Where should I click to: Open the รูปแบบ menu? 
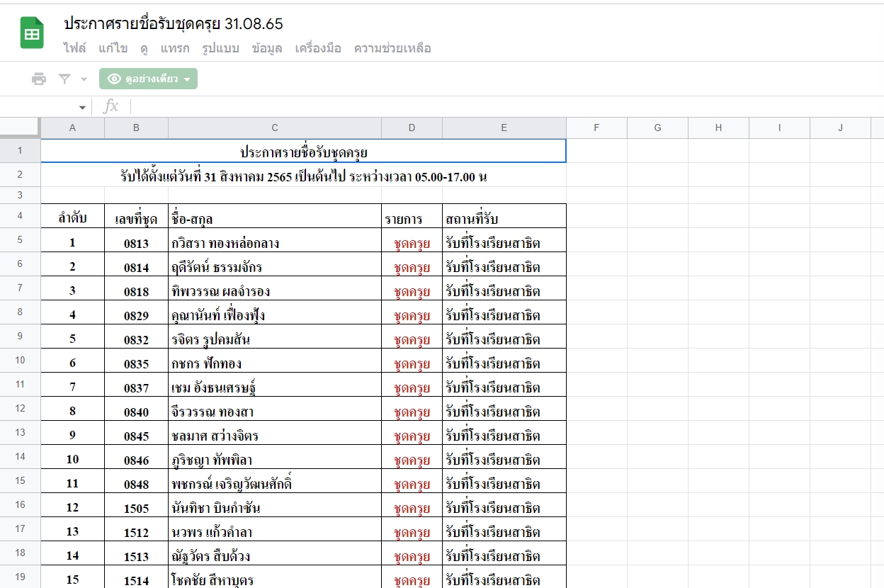[220, 49]
